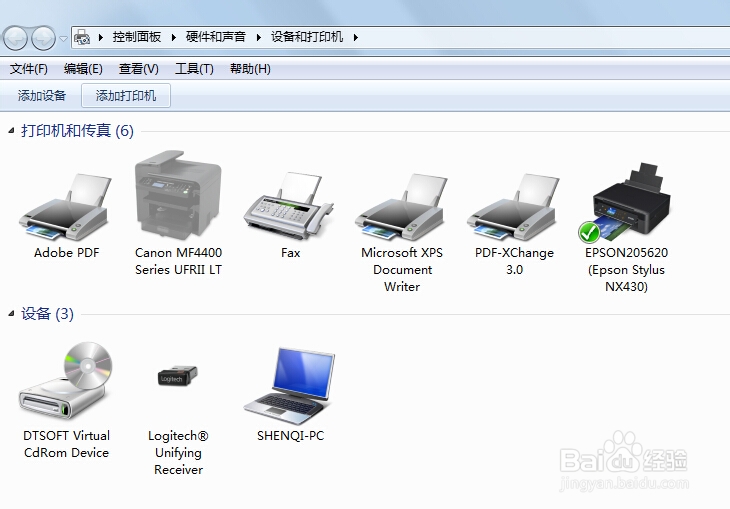The width and height of the screenshot is (730, 509).
Task: Go to 硬件和声音 in breadcrumb
Action: [216, 37]
